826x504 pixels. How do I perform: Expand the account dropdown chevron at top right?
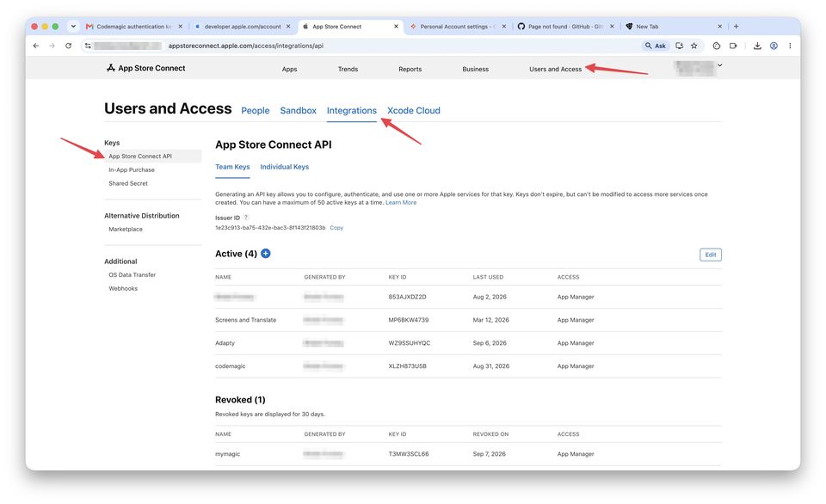click(x=719, y=65)
